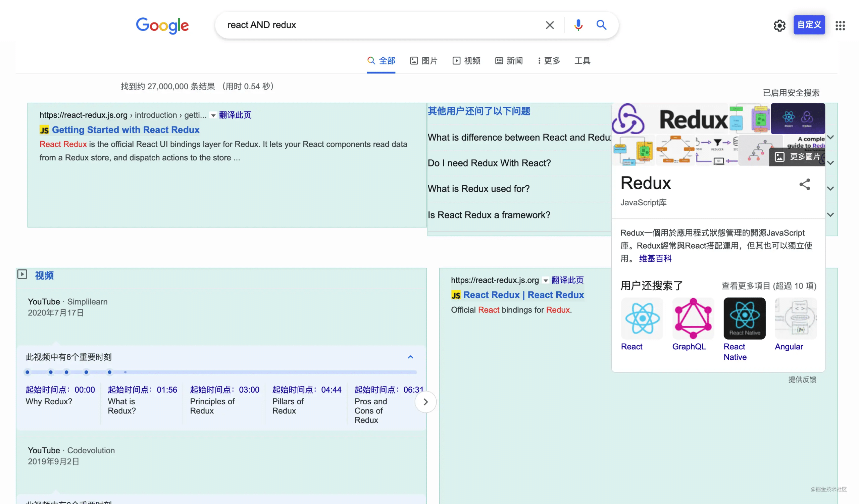Jump to key moment 04:44 Pillars of Redux
Screen dimensions: 859x504
coord(307,400)
